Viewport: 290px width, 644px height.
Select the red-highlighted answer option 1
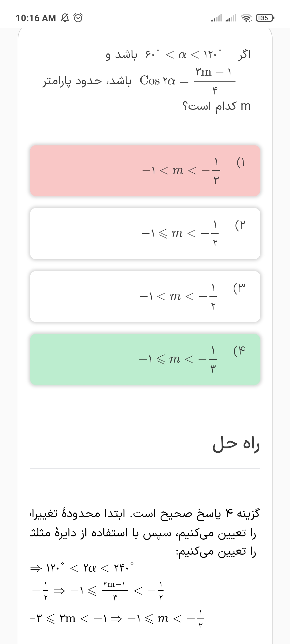145,171
